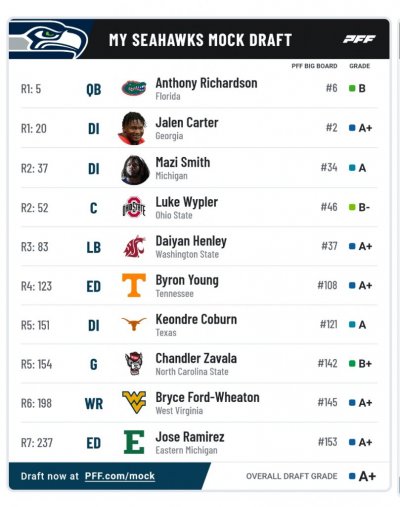Click the green grade swatch beside B

(352, 88)
